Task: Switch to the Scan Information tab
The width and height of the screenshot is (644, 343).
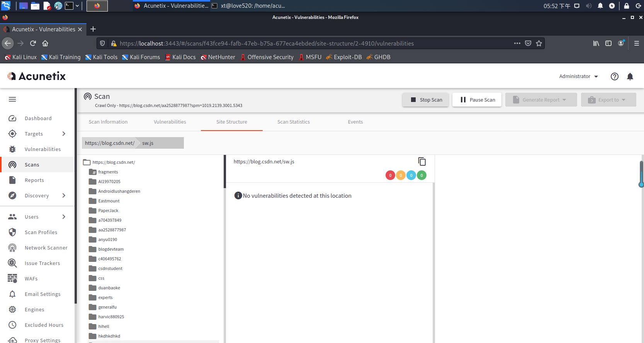Action: click(108, 122)
